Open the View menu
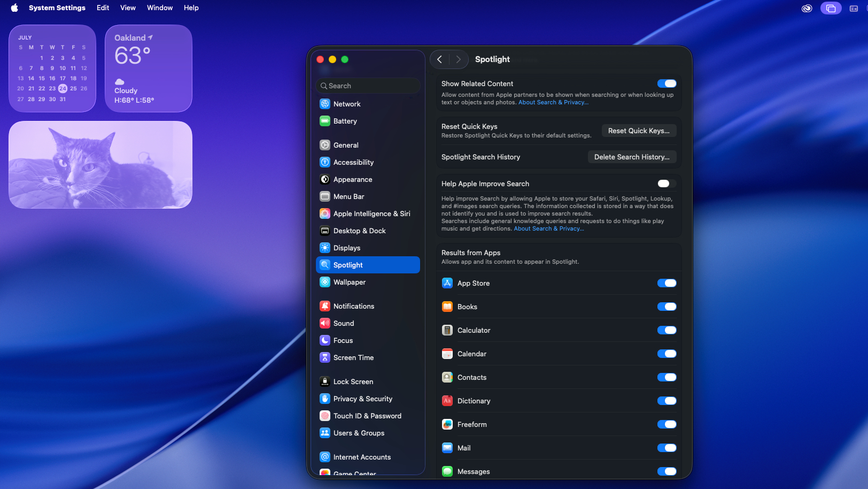Screen dimensions: 868x489 tap(128, 8)
